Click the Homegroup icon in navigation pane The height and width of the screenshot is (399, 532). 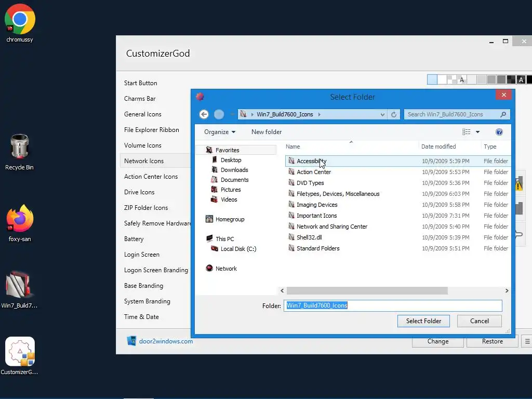click(x=209, y=219)
